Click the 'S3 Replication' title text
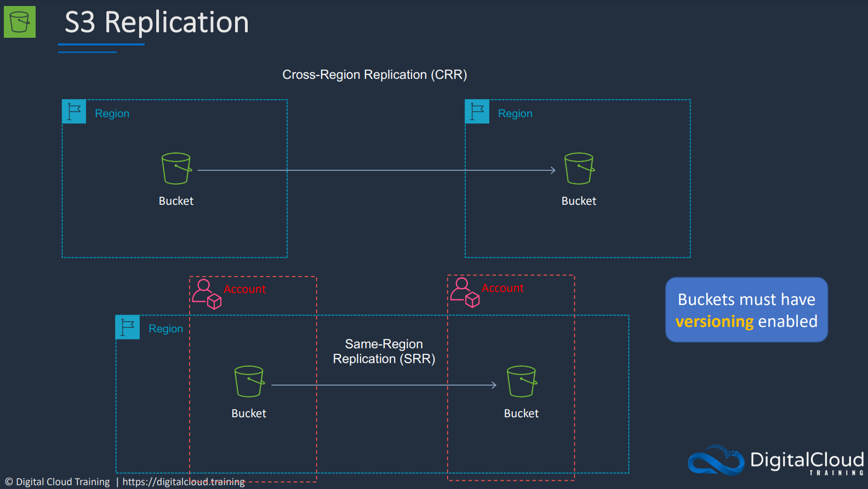Screen dimensions: 868x489 [x=157, y=22]
